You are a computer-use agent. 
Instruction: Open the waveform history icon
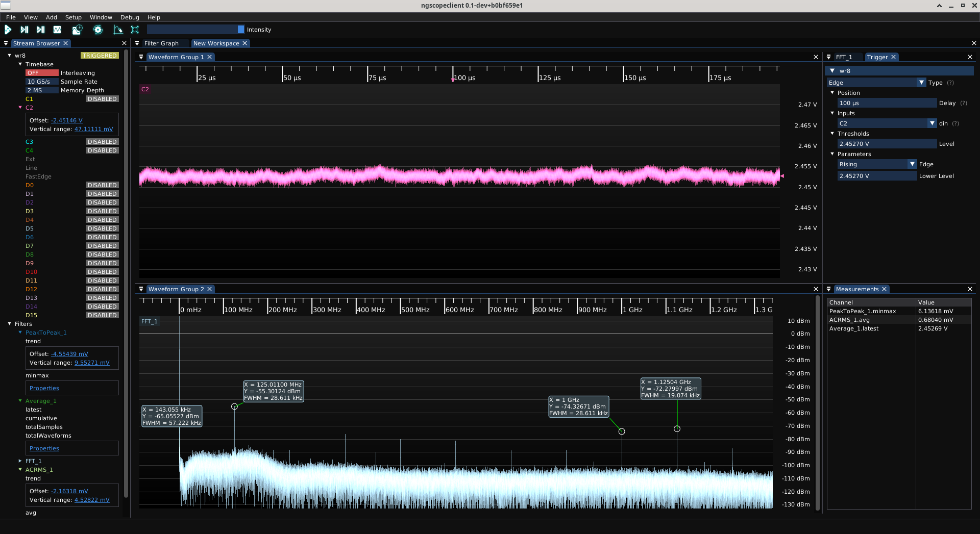(x=77, y=30)
